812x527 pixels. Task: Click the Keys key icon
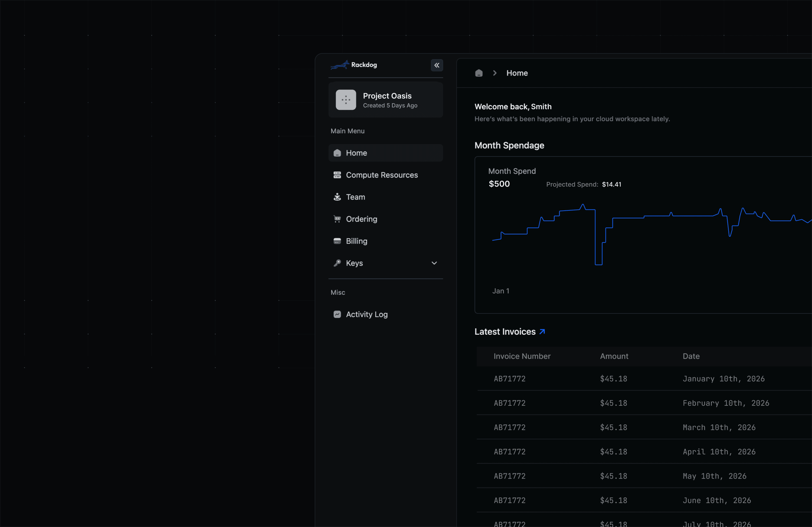coord(337,263)
